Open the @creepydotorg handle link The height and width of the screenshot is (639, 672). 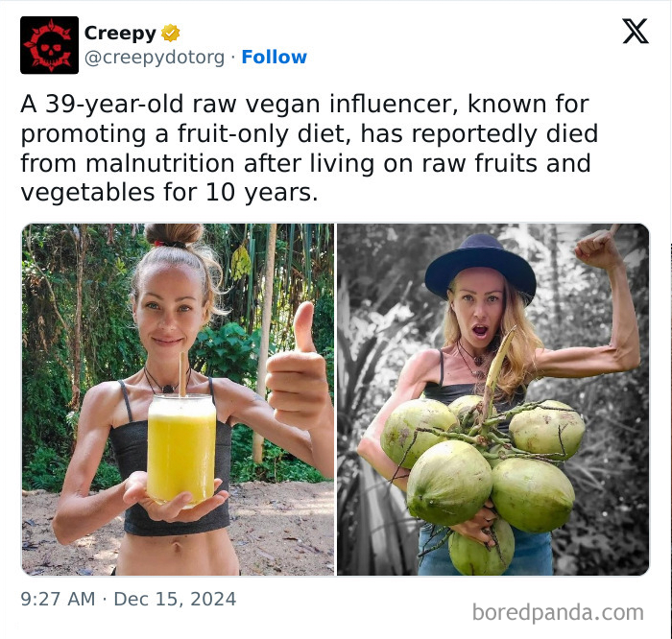point(155,57)
